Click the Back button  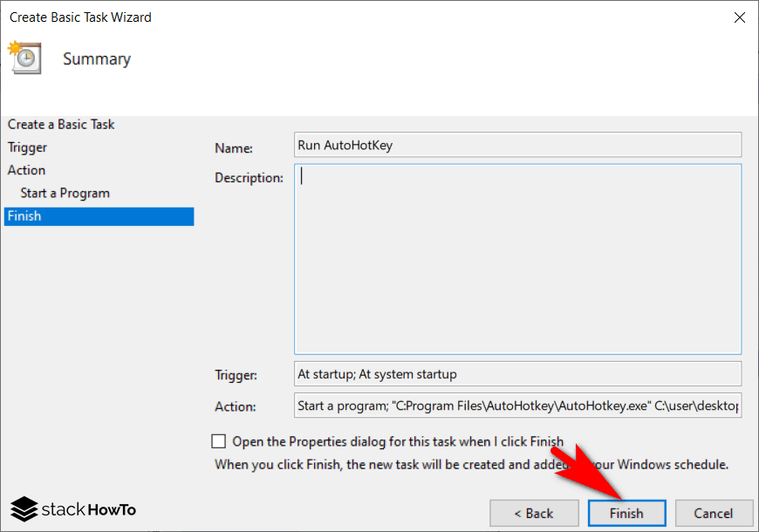[534, 513]
